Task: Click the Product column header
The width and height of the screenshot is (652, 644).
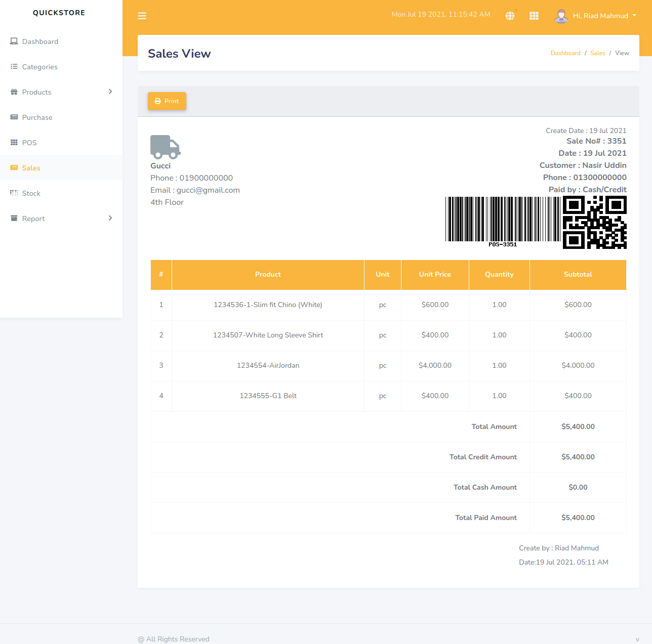Action: [268, 274]
